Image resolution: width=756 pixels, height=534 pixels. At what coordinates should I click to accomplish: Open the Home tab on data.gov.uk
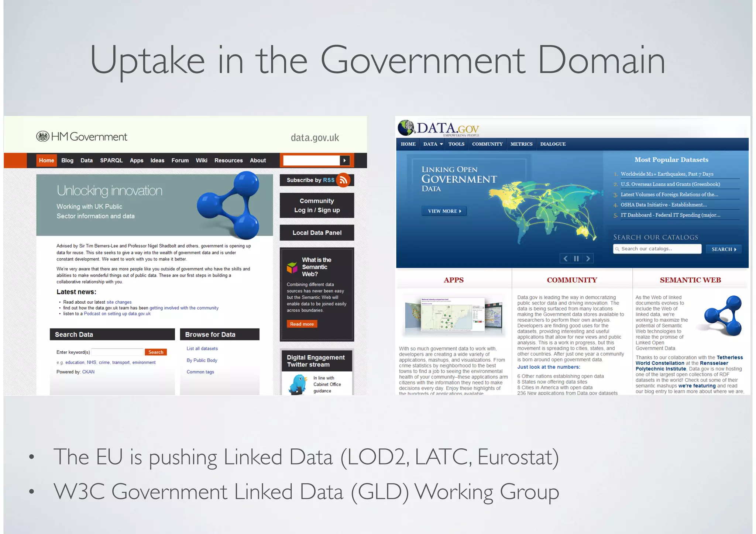47,161
